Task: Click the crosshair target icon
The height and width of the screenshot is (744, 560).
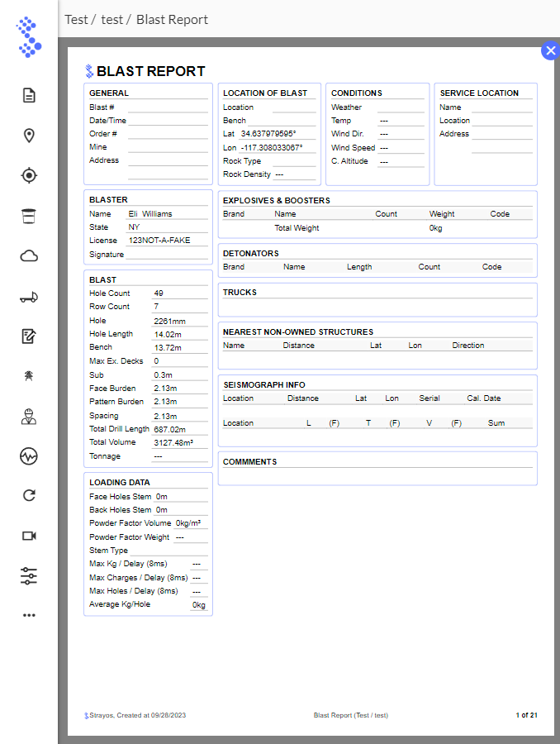Action: point(29,175)
